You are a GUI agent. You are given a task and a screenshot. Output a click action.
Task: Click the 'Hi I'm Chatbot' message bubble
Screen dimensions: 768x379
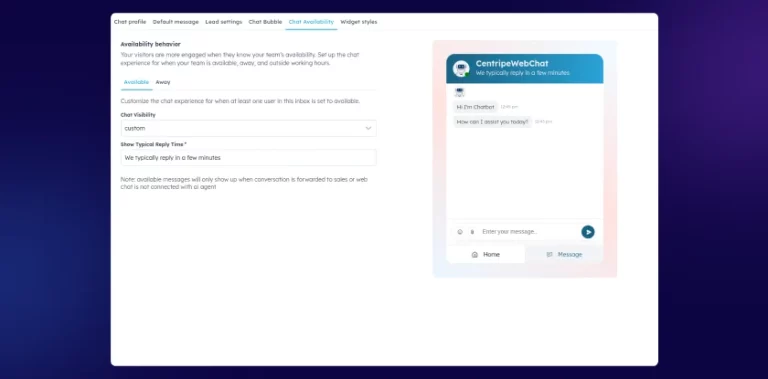[x=475, y=107]
